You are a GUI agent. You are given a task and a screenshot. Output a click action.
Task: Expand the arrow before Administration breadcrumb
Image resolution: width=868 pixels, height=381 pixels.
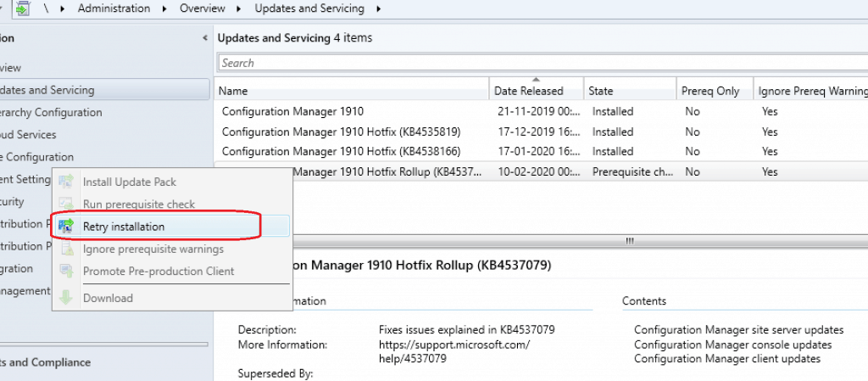(x=63, y=8)
